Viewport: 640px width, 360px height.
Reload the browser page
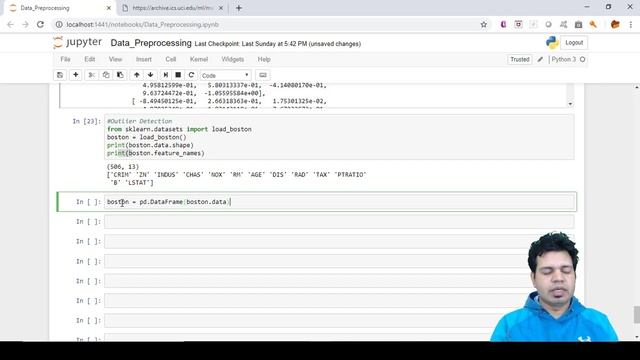click(40, 24)
